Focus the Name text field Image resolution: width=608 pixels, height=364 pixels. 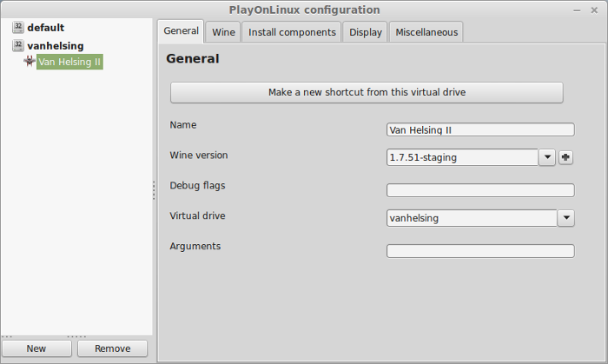(x=480, y=129)
